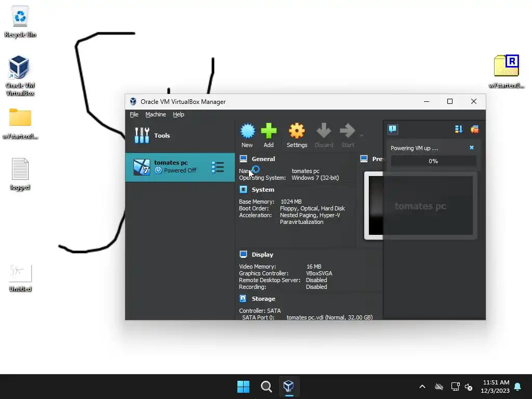The image size is (532, 399).
Task: Click the Display section monitor icon
Action: click(x=243, y=254)
